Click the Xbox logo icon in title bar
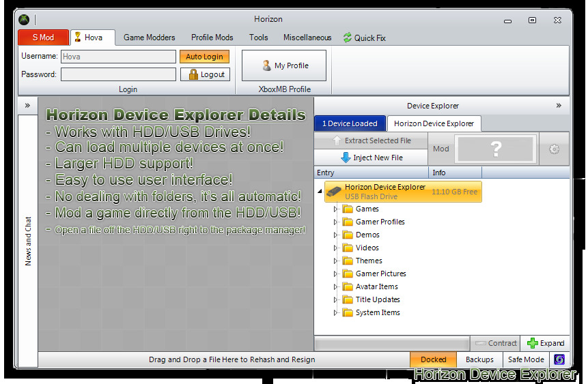 [x=24, y=20]
